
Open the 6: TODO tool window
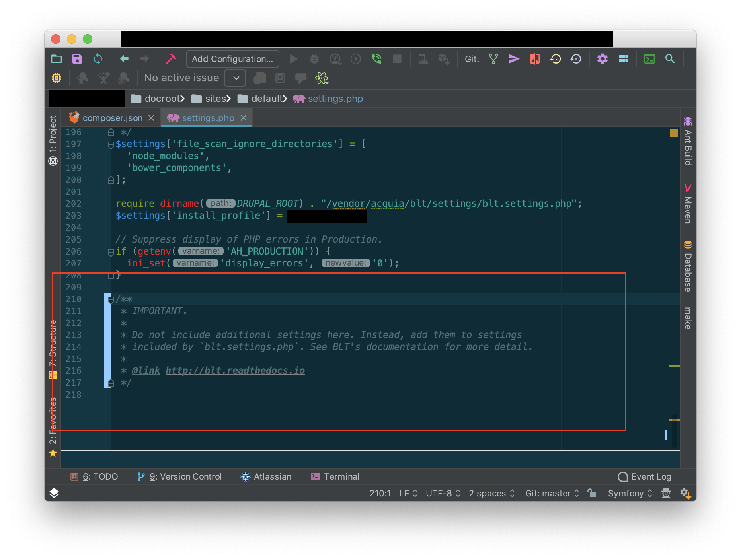coord(94,476)
